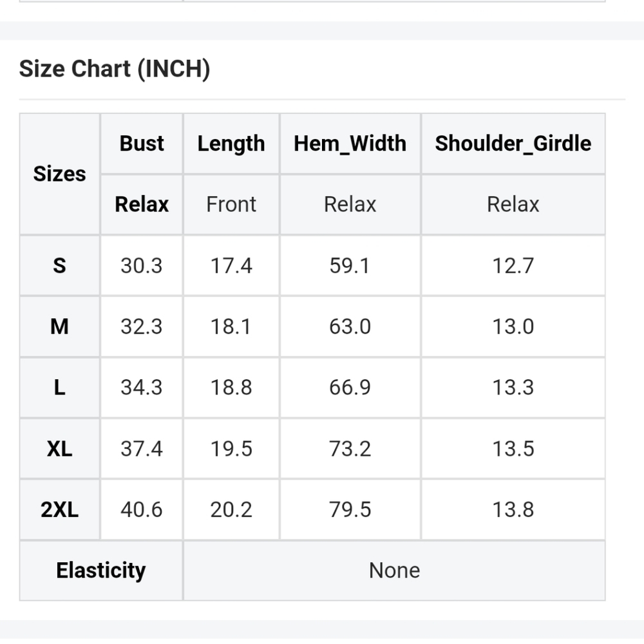Select length value 18.1 for size M
The width and height of the screenshot is (644, 644).
coord(231,327)
